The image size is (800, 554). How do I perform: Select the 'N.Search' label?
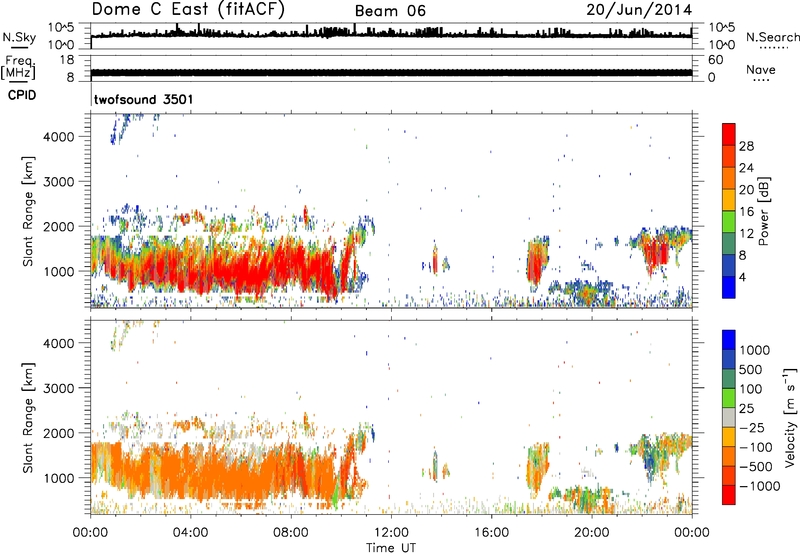click(772, 37)
